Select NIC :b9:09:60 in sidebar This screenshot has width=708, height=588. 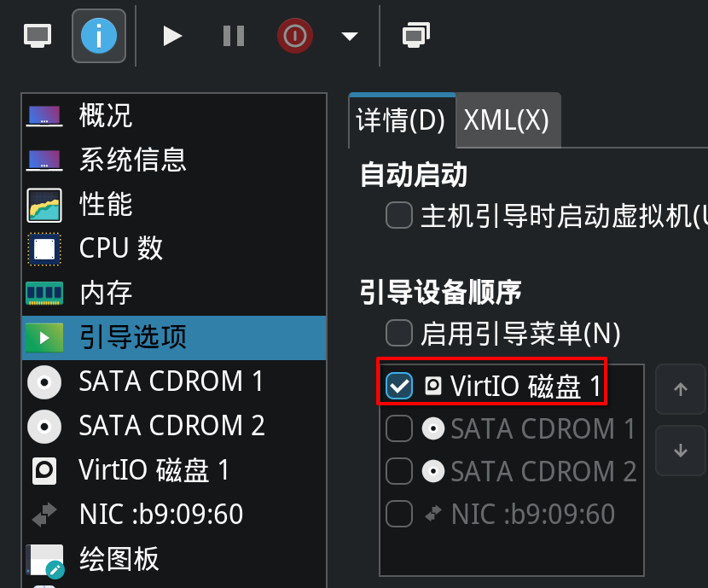tap(160, 515)
